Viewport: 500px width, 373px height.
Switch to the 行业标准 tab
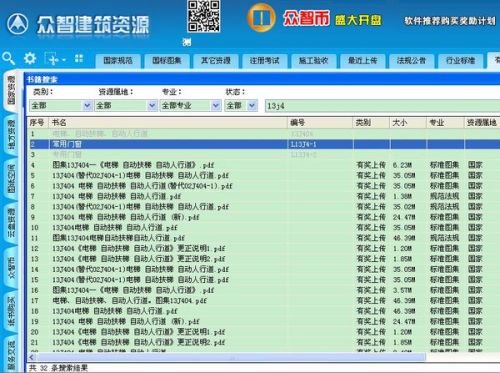pos(461,61)
